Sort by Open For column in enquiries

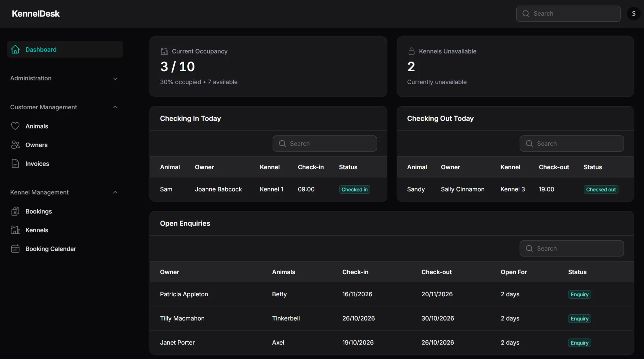pyautogui.click(x=514, y=272)
